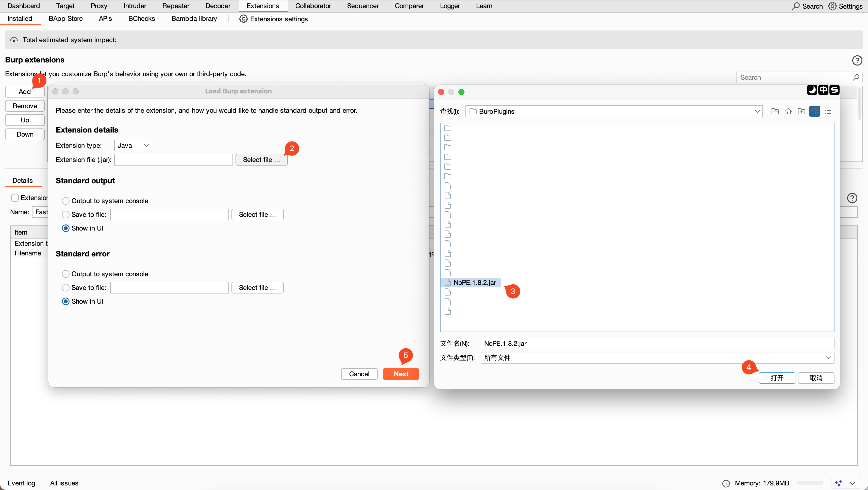Choose Save to file for standard error
This screenshot has height=490, width=868.
(66, 287)
